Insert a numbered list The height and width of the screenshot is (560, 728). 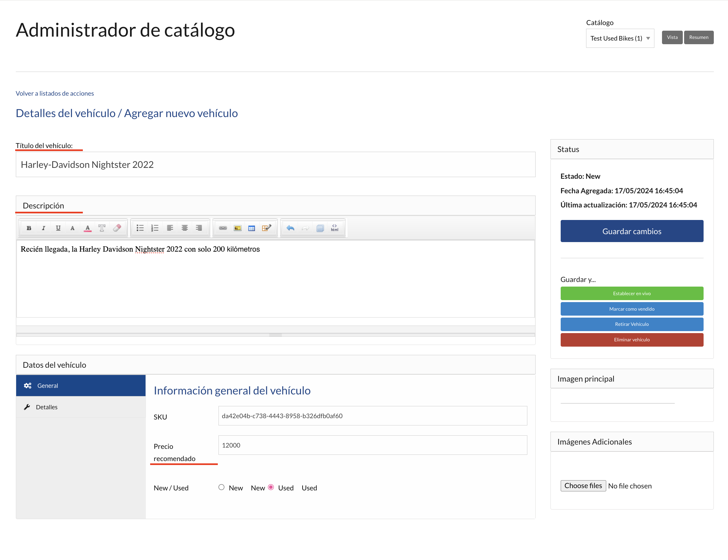pyautogui.click(x=155, y=228)
